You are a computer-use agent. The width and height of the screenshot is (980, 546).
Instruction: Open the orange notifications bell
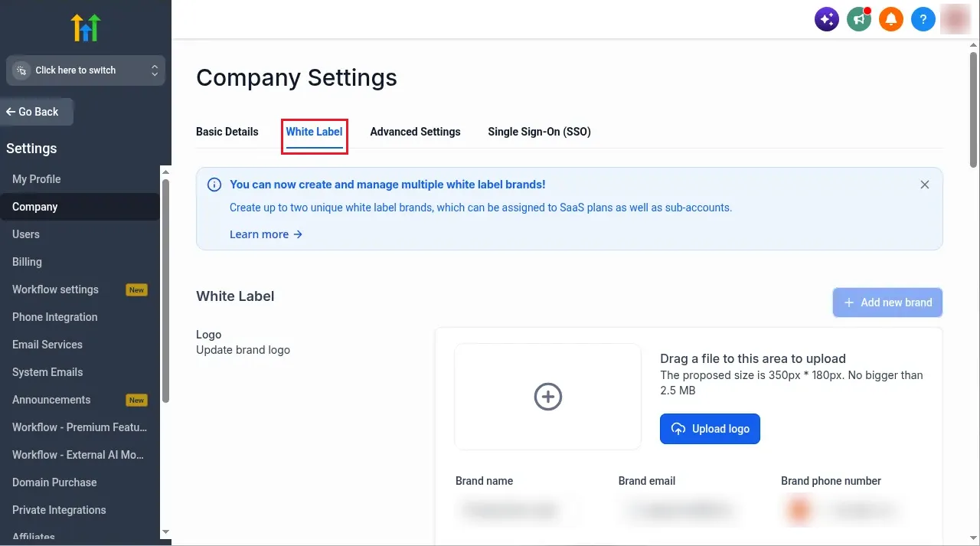(891, 19)
